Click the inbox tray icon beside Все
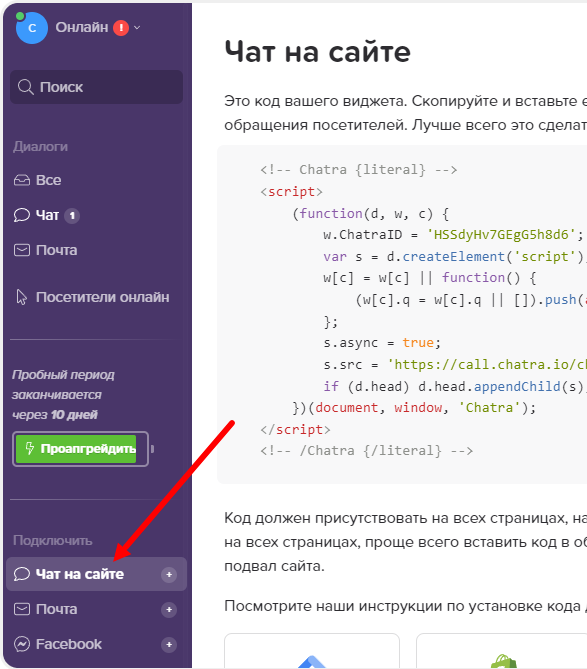Screen dimensions: 587x669 [x=22, y=180]
